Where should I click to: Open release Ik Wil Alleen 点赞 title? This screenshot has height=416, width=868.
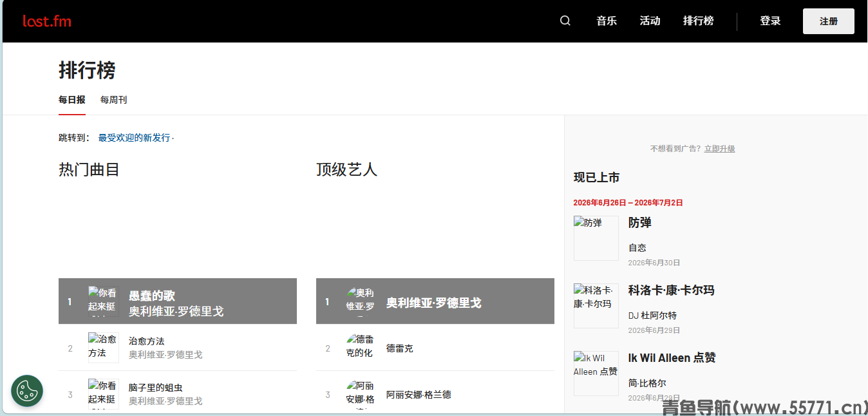point(672,358)
